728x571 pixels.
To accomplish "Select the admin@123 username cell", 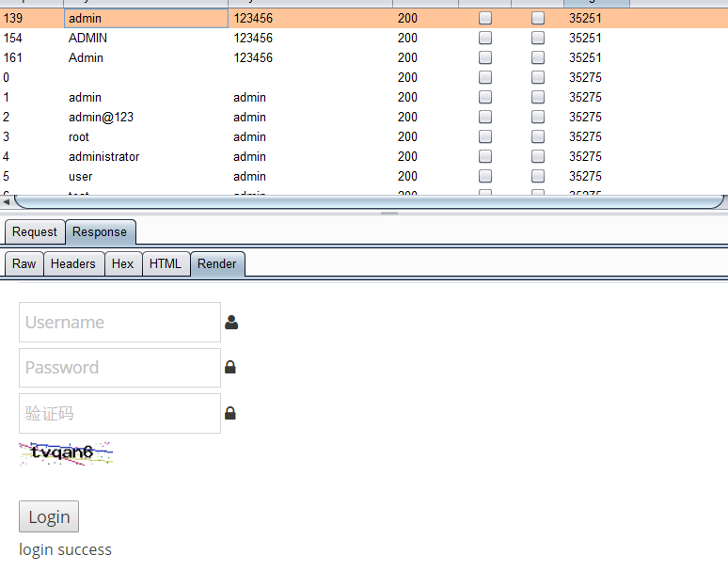I will pyautogui.click(x=146, y=117).
